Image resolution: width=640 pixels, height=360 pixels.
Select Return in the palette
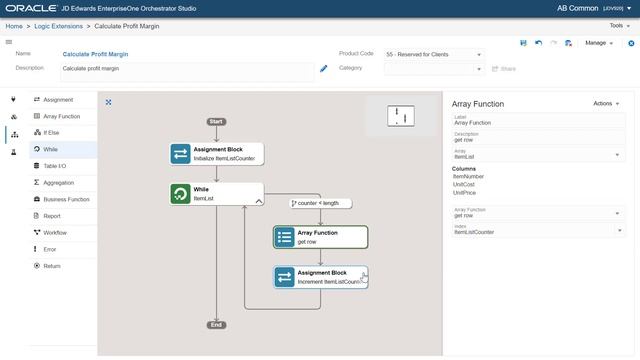(63, 266)
